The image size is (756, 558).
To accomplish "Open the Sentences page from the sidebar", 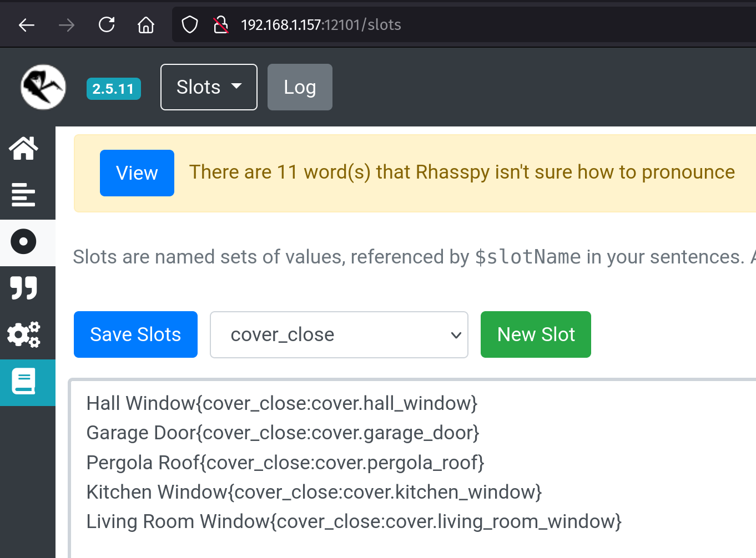I will click(x=23, y=195).
